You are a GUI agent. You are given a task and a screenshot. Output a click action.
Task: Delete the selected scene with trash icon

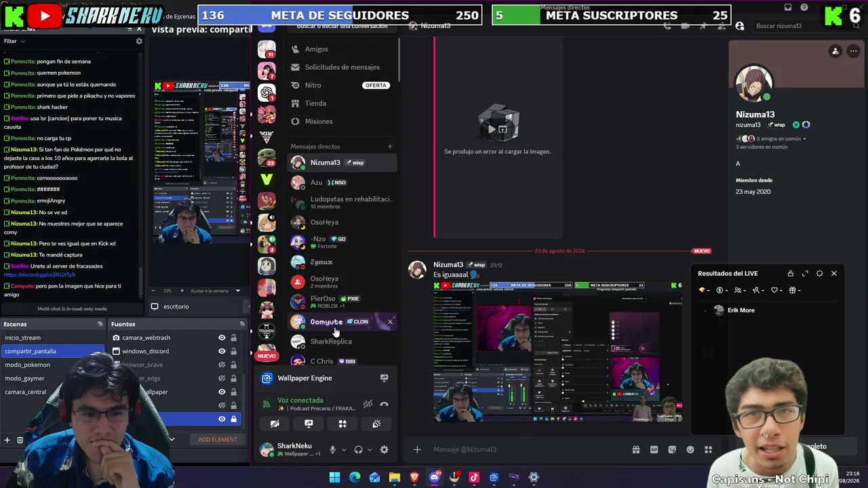(20, 440)
